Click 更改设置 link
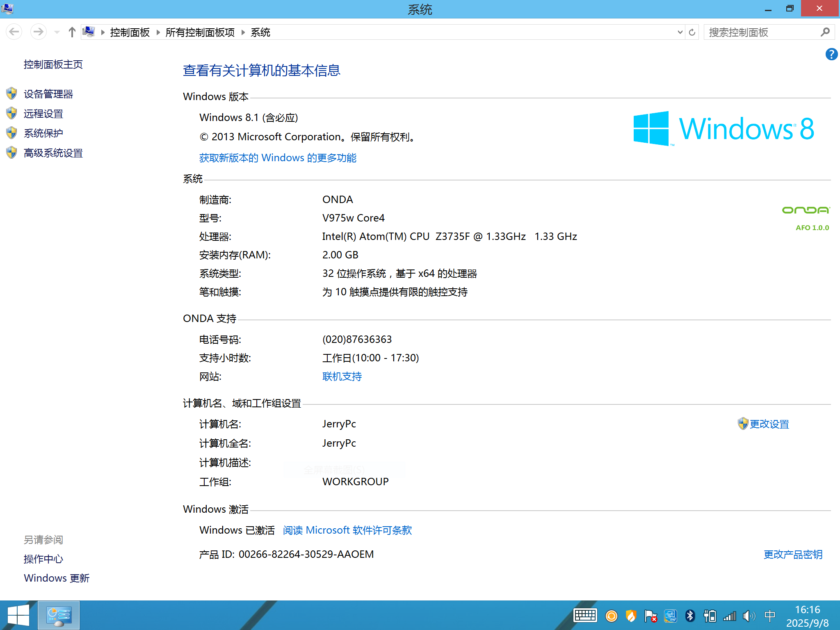Viewport: 840px width, 630px height. coord(769,424)
